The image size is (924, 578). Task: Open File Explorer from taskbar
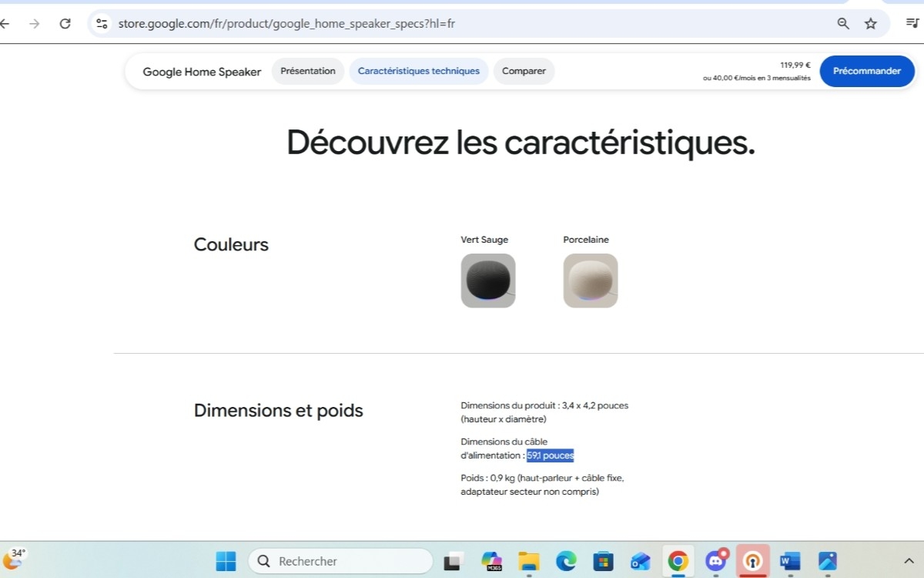pos(528,561)
